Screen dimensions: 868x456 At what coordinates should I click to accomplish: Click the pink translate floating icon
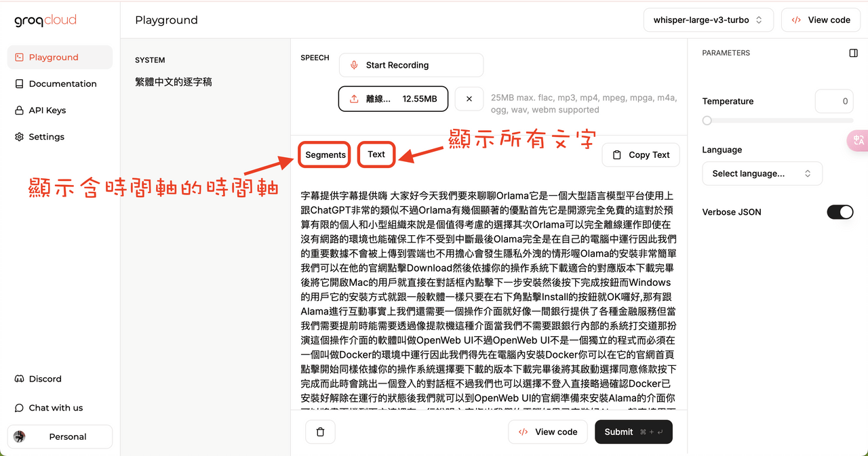(859, 140)
